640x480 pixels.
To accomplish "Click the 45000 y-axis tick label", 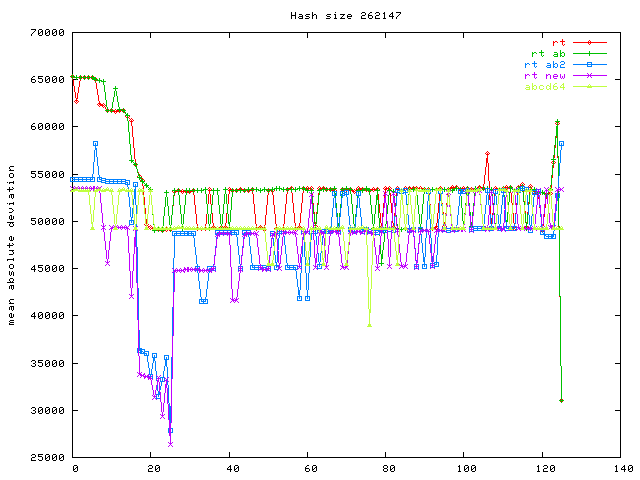I will [x=48, y=269].
